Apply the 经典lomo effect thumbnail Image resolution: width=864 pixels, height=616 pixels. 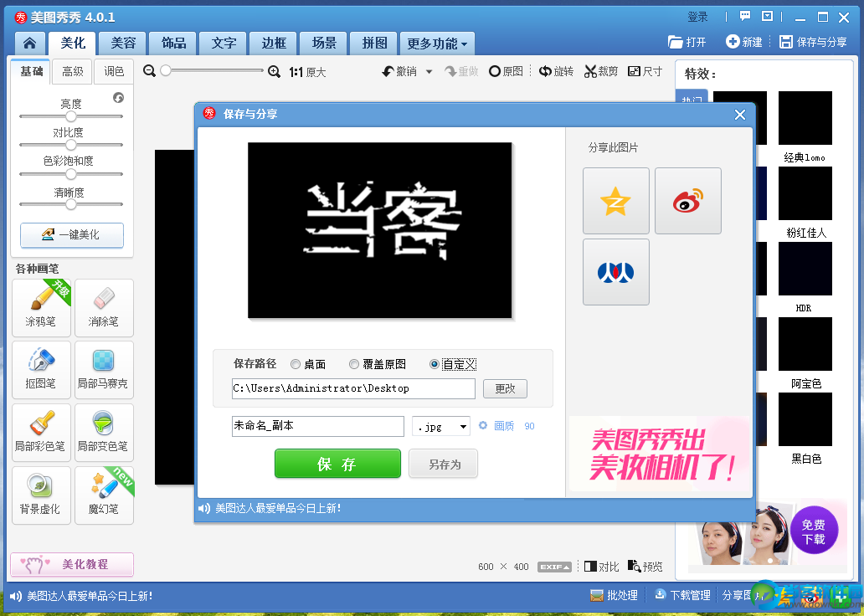pyautogui.click(x=805, y=118)
